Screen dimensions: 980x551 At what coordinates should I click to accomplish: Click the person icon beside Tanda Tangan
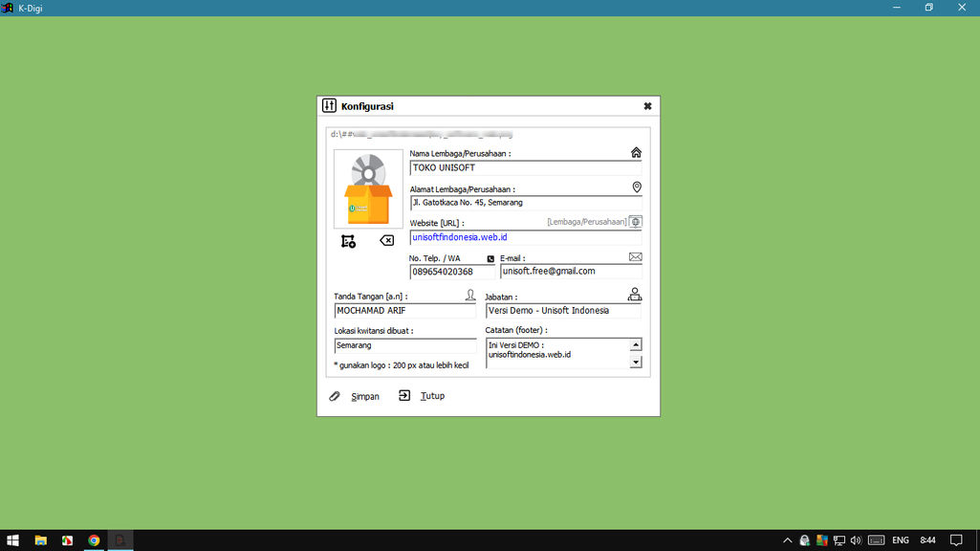pyautogui.click(x=469, y=296)
